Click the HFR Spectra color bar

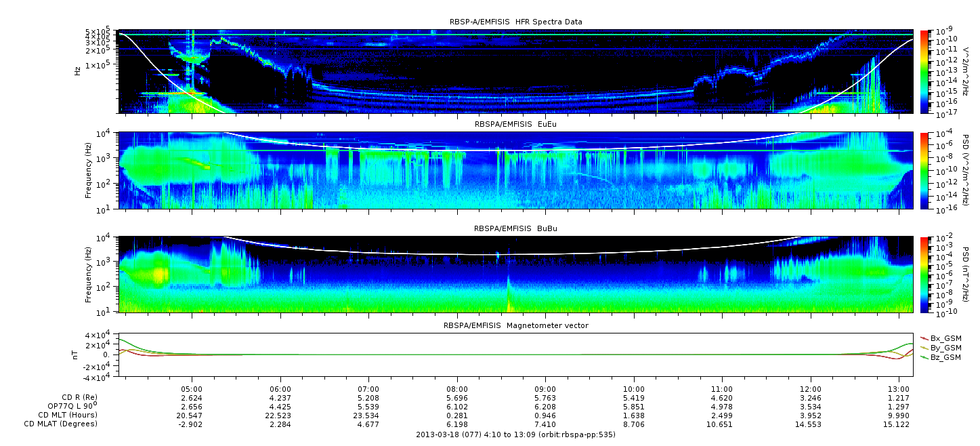click(925, 70)
